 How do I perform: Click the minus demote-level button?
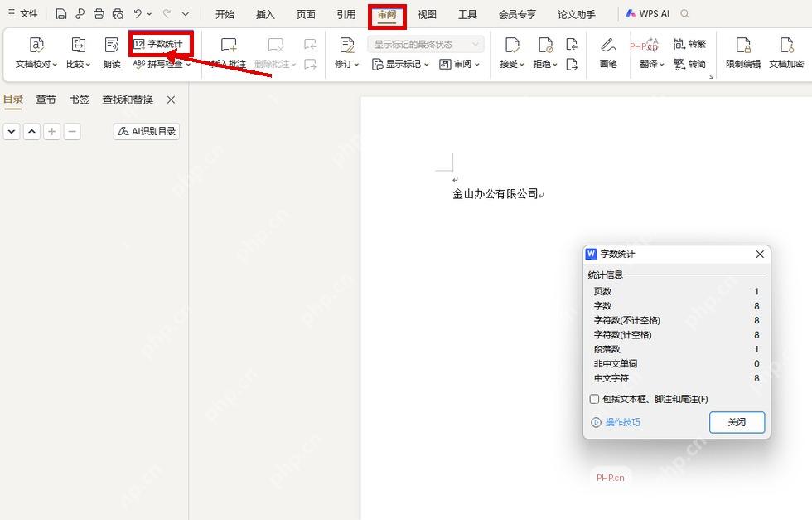point(72,132)
